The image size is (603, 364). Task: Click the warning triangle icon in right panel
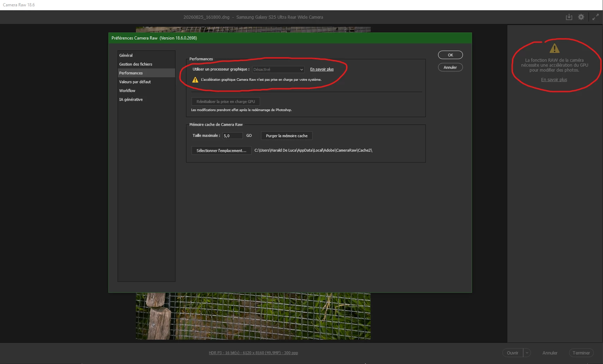click(x=554, y=48)
